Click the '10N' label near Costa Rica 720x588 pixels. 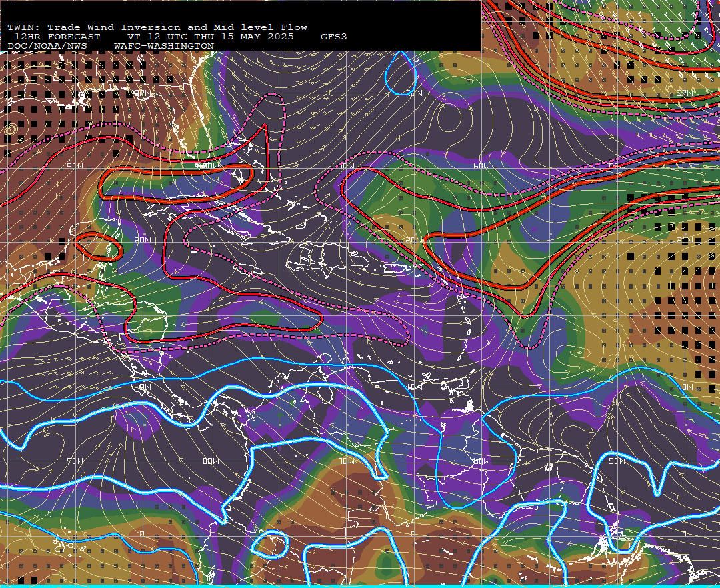pos(143,387)
